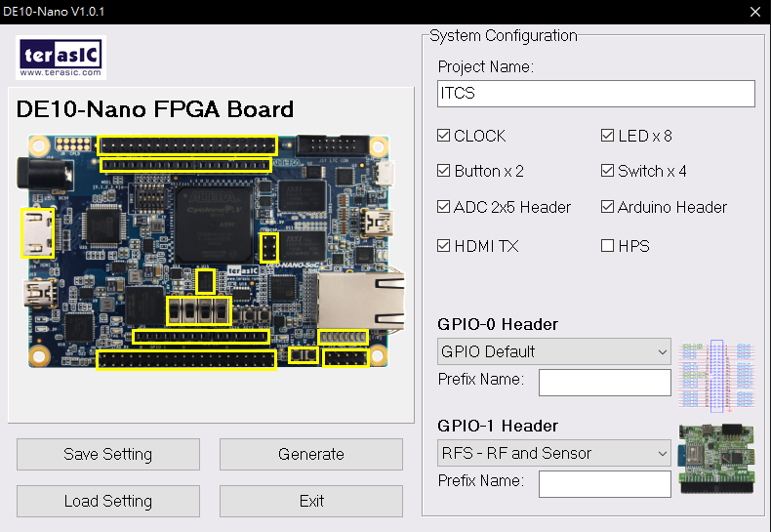Click the Load Setting button
Viewport: 771px width, 532px height.
tap(108, 501)
